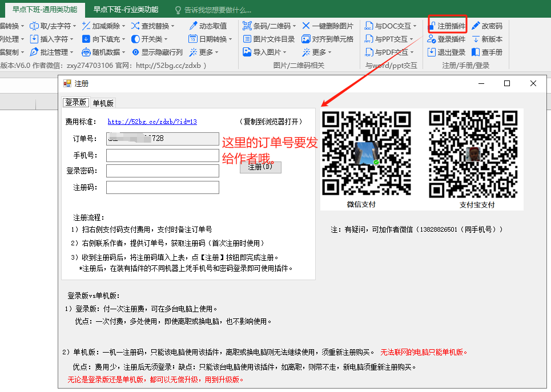Switch to 早点下班-通用类功能 ribbon tab

(x=45, y=10)
